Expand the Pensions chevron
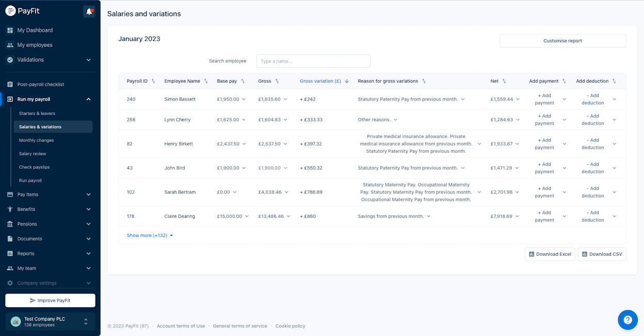This screenshot has height=336, width=644. coord(88,224)
